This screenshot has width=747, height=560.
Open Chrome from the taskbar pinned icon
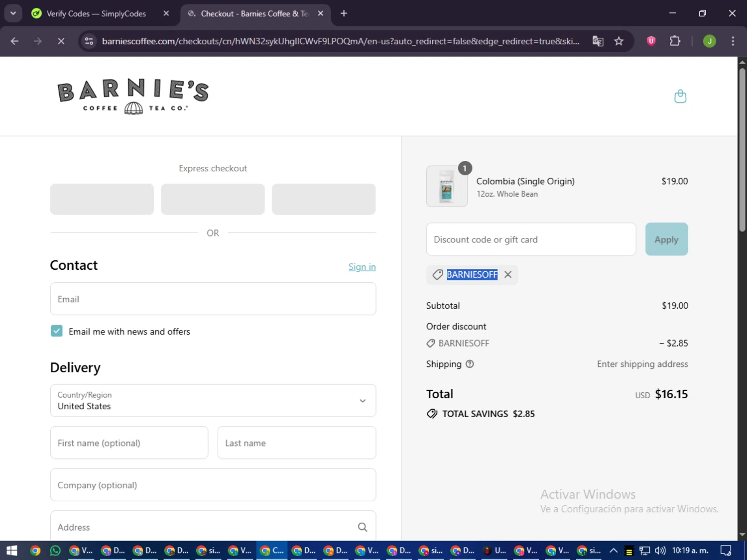[x=35, y=551]
